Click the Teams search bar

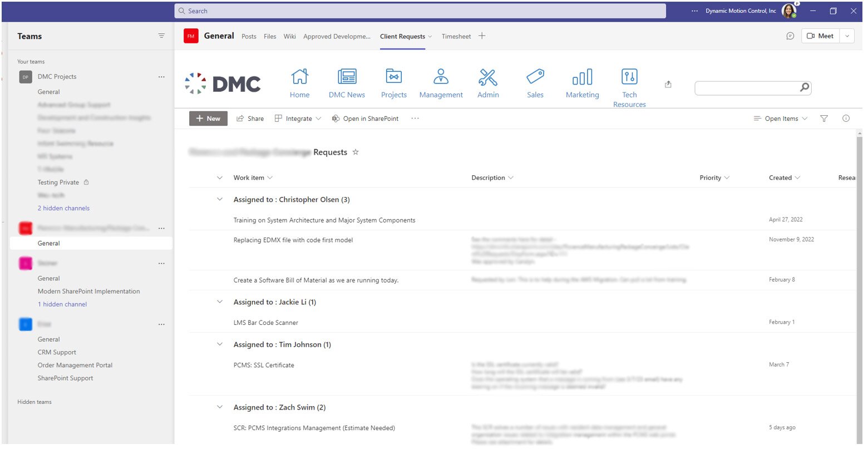[x=420, y=11]
